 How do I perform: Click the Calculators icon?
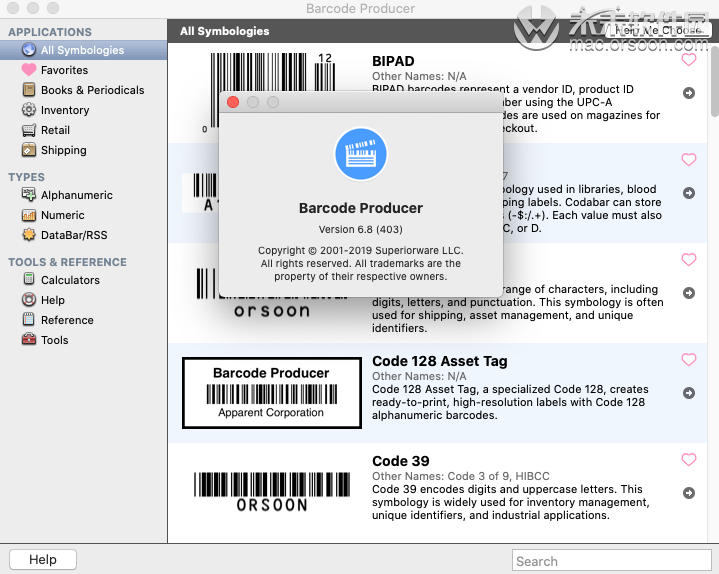pos(29,279)
